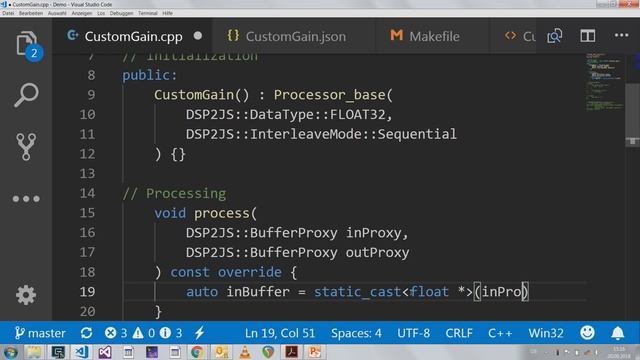Show additional views via the three-dots activity icon
Screen dimensions: 640x360
[x=26, y=199]
